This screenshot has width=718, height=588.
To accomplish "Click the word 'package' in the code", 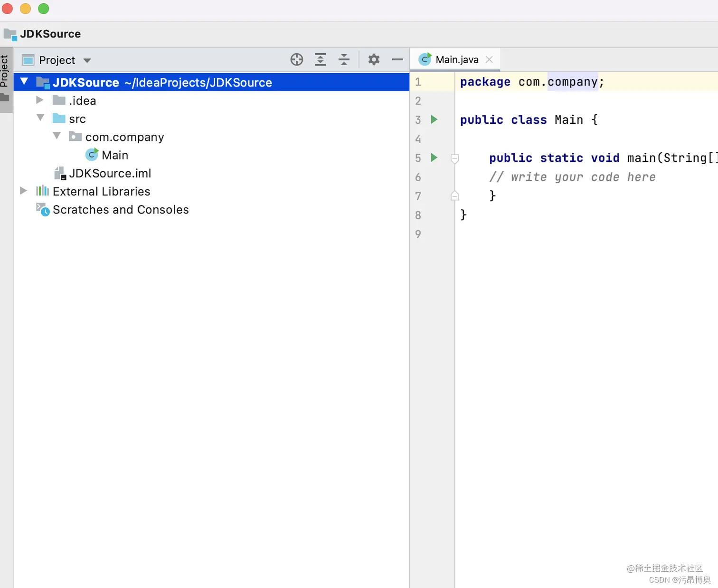I will point(485,82).
